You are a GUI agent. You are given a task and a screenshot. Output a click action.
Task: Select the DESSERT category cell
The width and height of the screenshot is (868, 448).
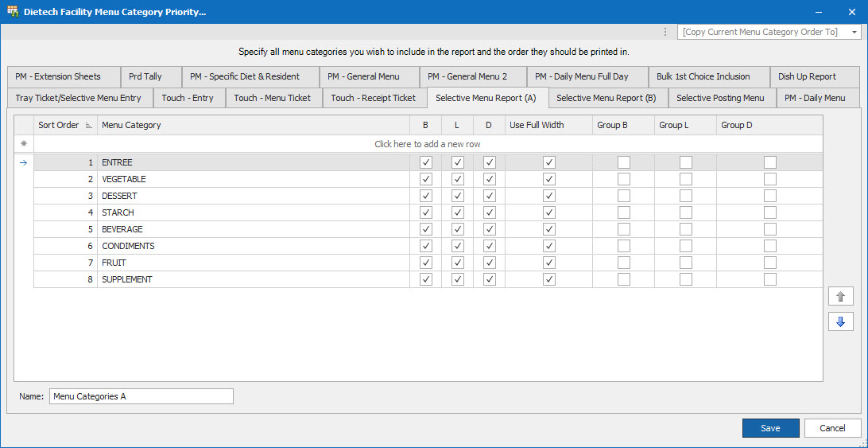(254, 196)
